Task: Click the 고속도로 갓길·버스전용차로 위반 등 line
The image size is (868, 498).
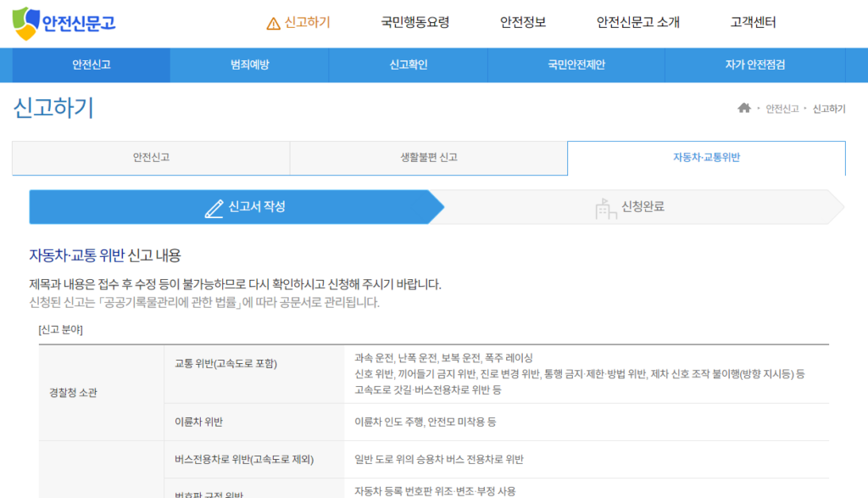Action: (x=428, y=390)
